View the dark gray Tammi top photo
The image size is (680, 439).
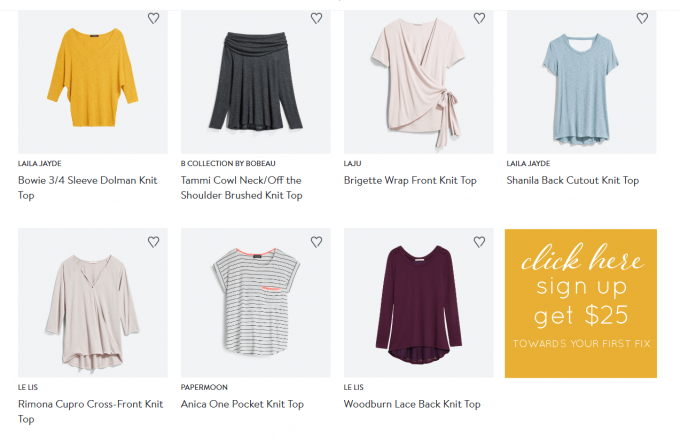coord(256,82)
